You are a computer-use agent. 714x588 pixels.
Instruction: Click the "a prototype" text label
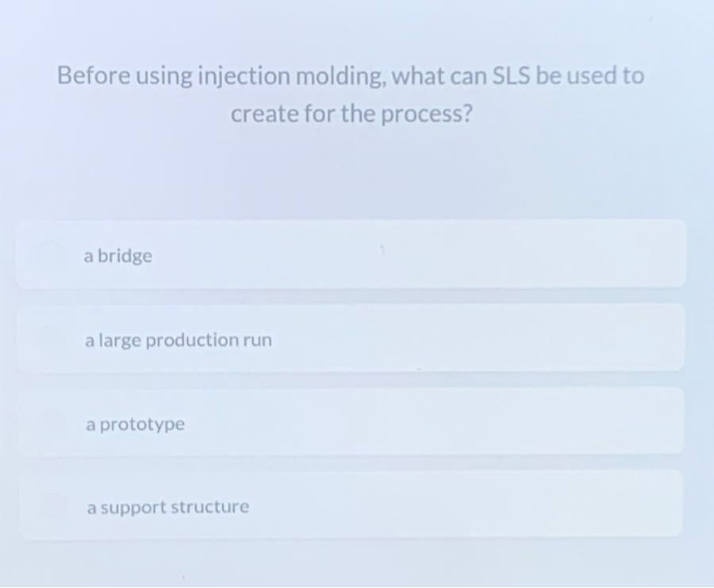pos(134,424)
